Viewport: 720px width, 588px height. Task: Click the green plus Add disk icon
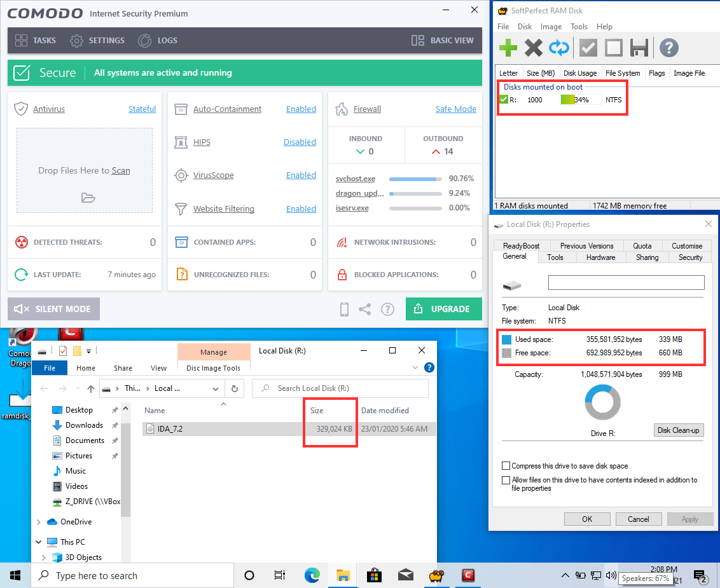(x=508, y=48)
